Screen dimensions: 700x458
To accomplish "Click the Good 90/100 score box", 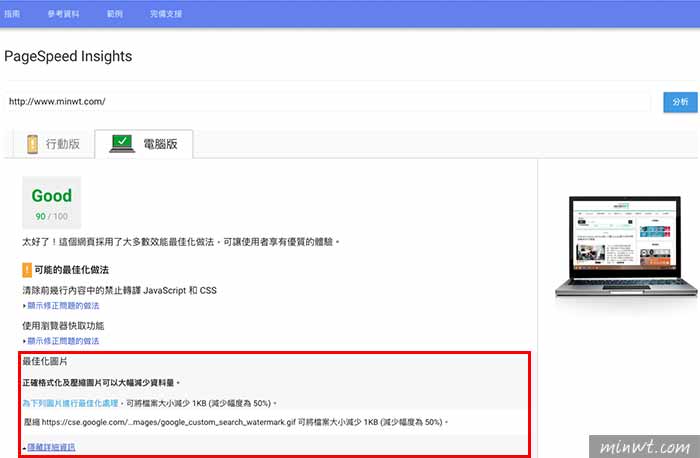I will [52, 202].
